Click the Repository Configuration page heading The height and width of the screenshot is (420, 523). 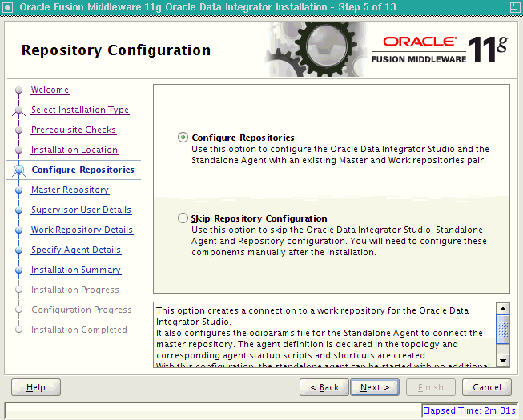(116, 50)
